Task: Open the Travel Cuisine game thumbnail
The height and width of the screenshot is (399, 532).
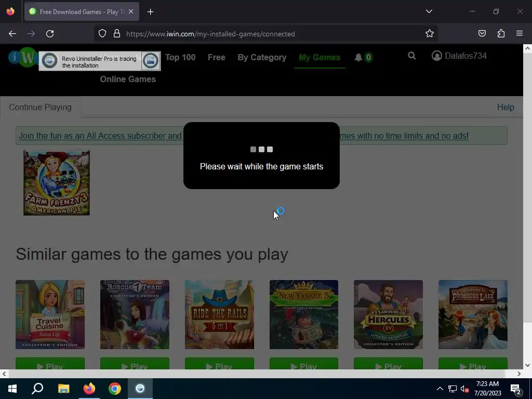Action: point(50,314)
